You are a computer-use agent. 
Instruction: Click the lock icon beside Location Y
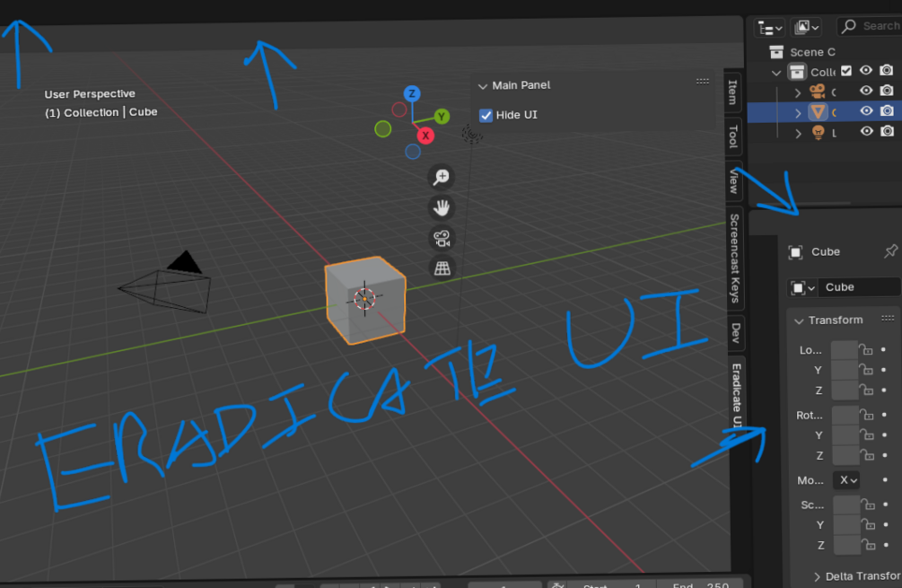(x=867, y=369)
